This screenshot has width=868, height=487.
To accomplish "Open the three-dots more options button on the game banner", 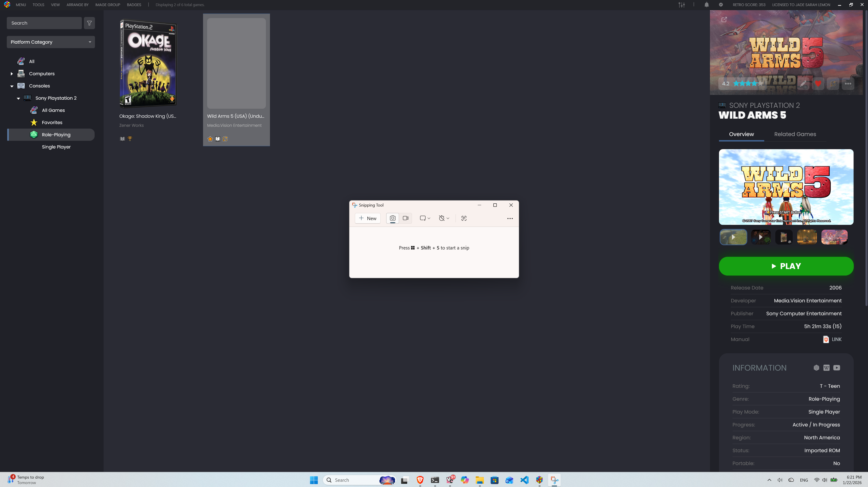I will click(848, 84).
